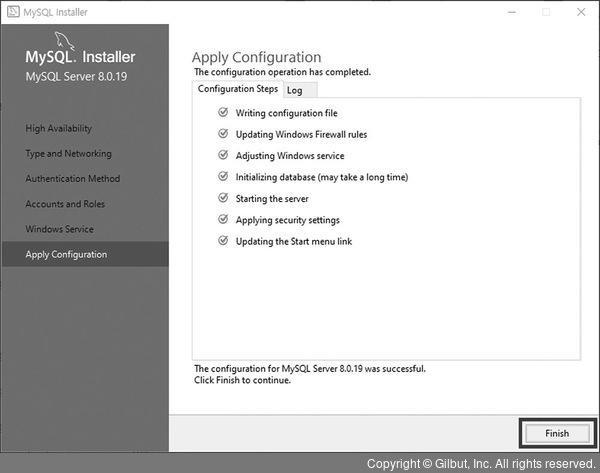Click the 'was successful' status message
The height and width of the screenshot is (473, 600).
310,369
